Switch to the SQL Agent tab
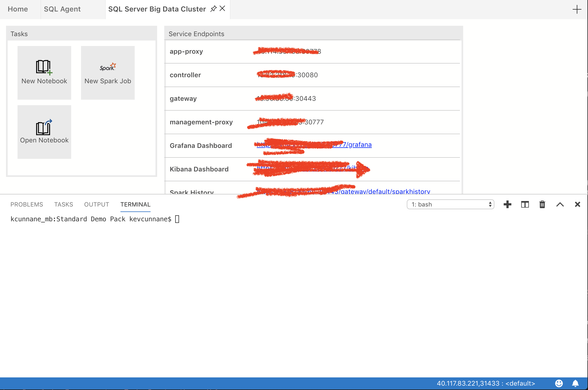 pyautogui.click(x=62, y=9)
